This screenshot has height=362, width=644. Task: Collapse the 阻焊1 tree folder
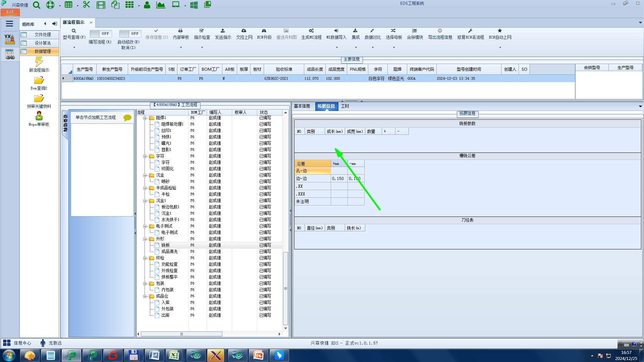pos(145,118)
